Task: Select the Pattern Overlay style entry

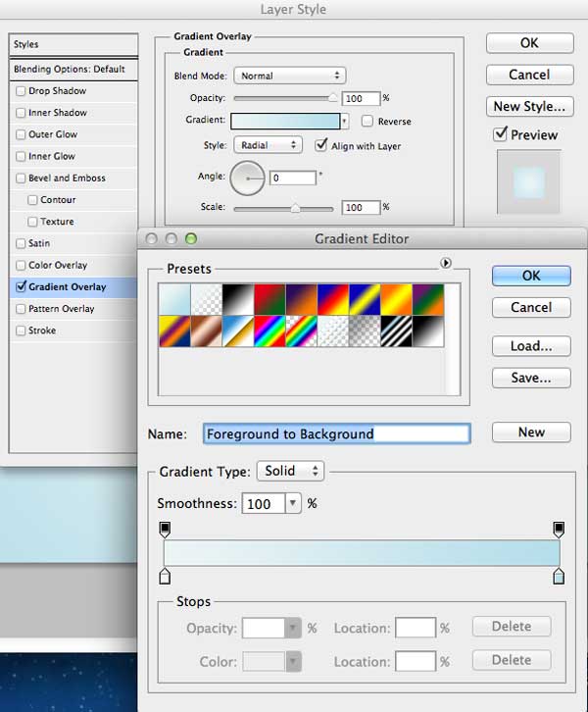Action: pyautogui.click(x=61, y=309)
